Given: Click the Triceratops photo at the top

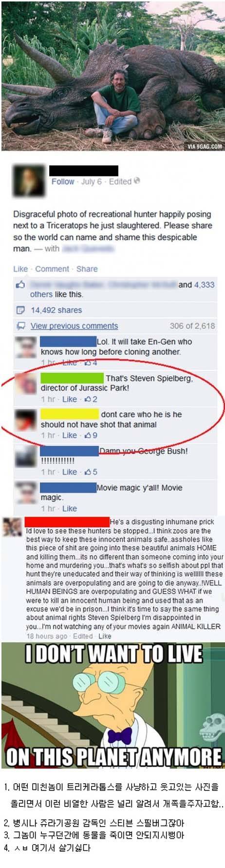Looking at the screenshot, I should pyautogui.click(x=112, y=76).
